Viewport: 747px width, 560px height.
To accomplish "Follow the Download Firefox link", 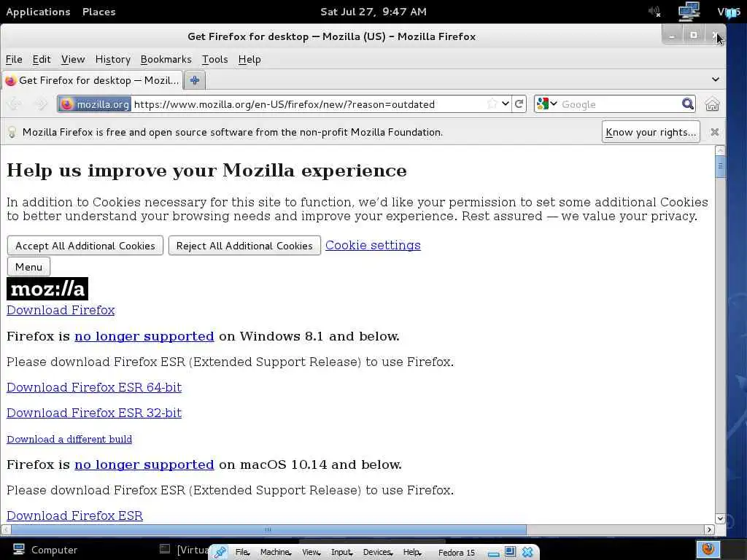I will pyautogui.click(x=61, y=310).
